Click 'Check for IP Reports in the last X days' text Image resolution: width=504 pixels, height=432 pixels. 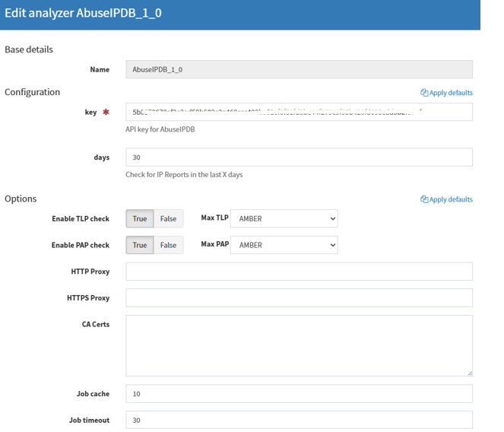(184, 175)
